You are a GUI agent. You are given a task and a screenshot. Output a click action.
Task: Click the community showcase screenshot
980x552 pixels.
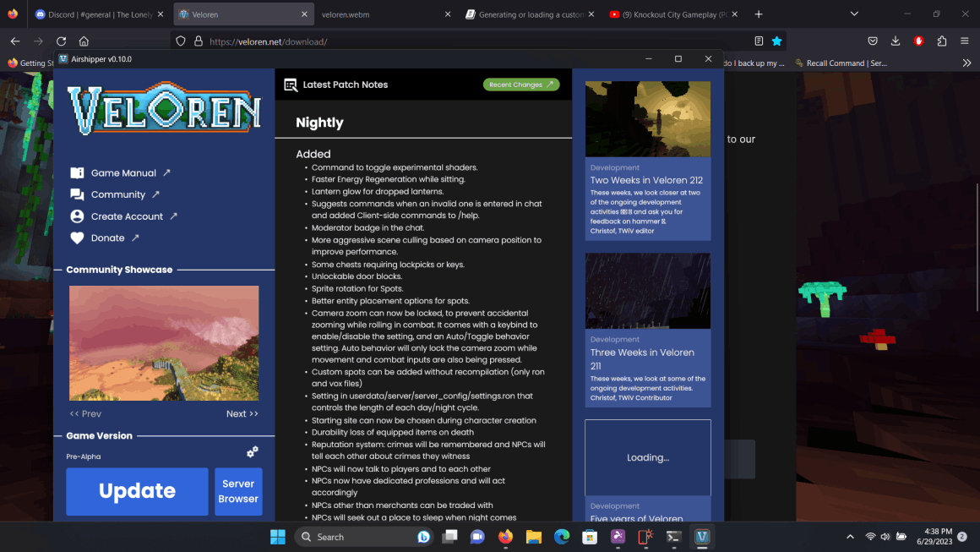pyautogui.click(x=164, y=343)
